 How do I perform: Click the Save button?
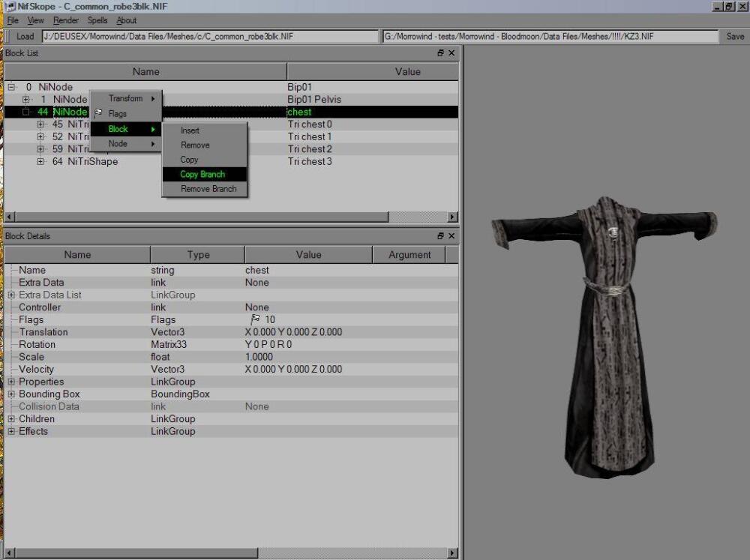pyautogui.click(x=735, y=36)
